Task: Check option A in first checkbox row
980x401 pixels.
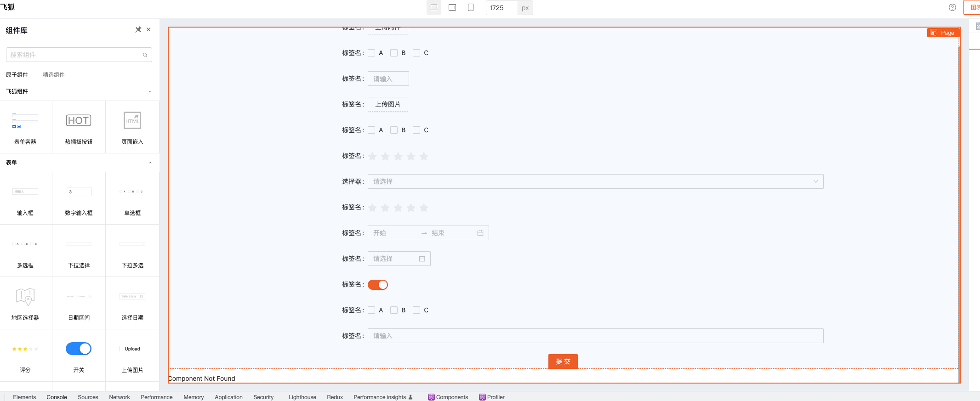Action: coord(371,53)
